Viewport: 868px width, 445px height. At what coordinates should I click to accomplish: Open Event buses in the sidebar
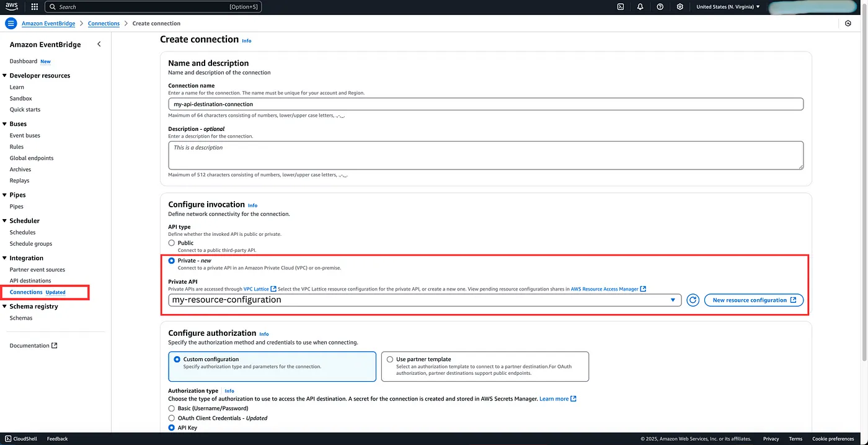click(x=25, y=135)
